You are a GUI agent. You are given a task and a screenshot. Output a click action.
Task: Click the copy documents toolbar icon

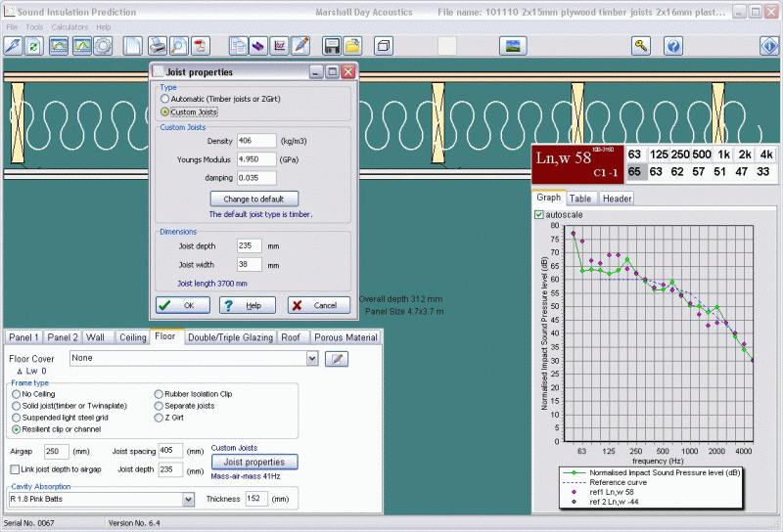point(238,46)
